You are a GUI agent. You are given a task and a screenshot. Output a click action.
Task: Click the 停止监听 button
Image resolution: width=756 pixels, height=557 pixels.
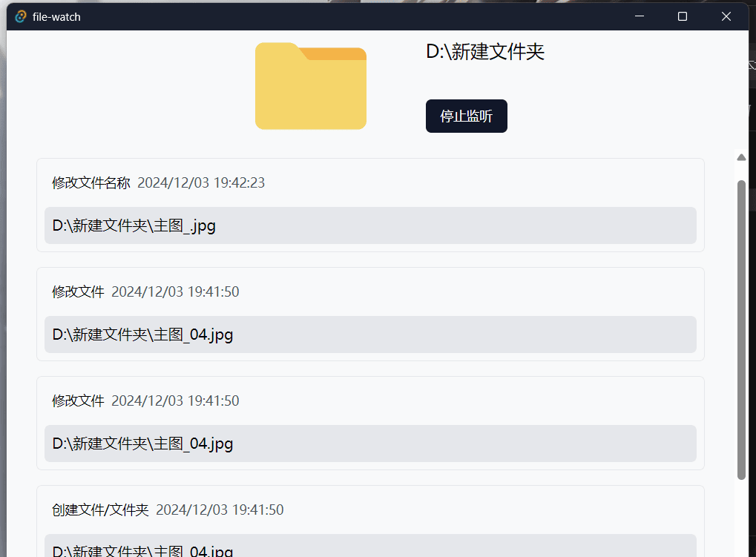(466, 116)
